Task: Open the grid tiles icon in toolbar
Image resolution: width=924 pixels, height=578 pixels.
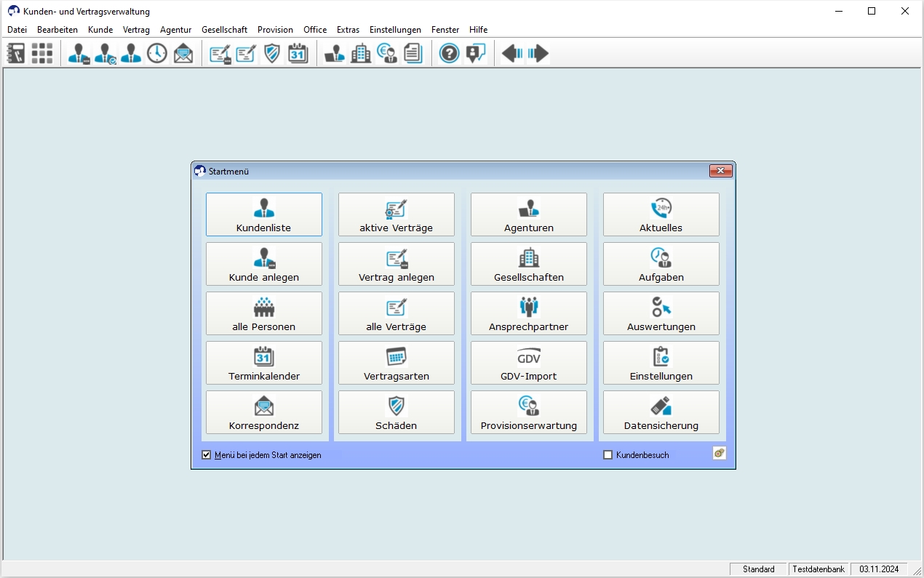Action: 41,53
